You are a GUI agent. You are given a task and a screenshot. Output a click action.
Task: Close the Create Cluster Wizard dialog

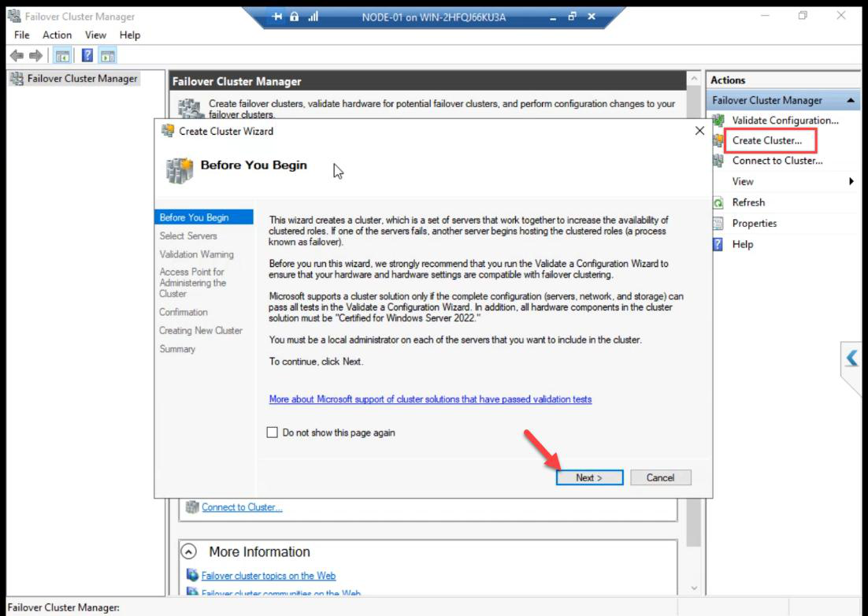pyautogui.click(x=699, y=131)
